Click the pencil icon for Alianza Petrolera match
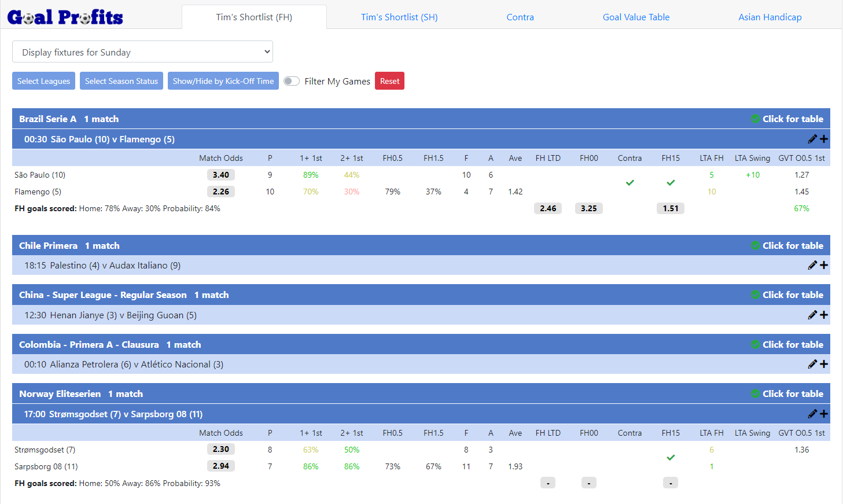 pos(812,364)
